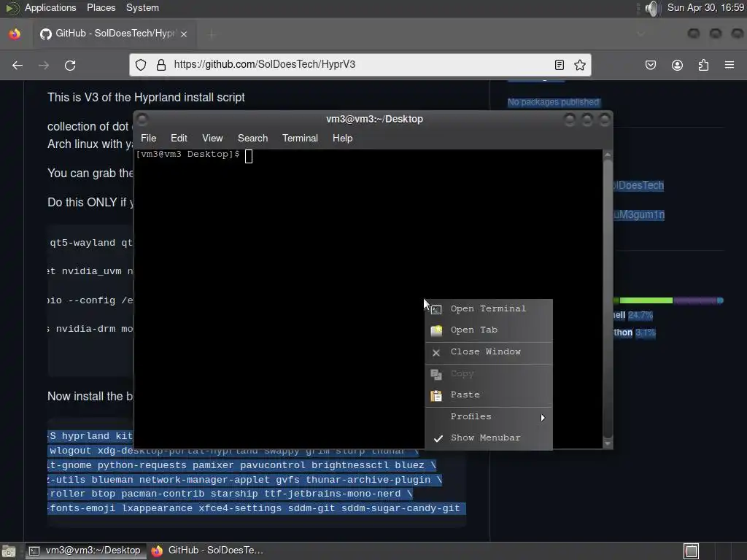Image resolution: width=747 pixels, height=560 pixels.
Task: Open the terminal View menu
Action: point(212,138)
